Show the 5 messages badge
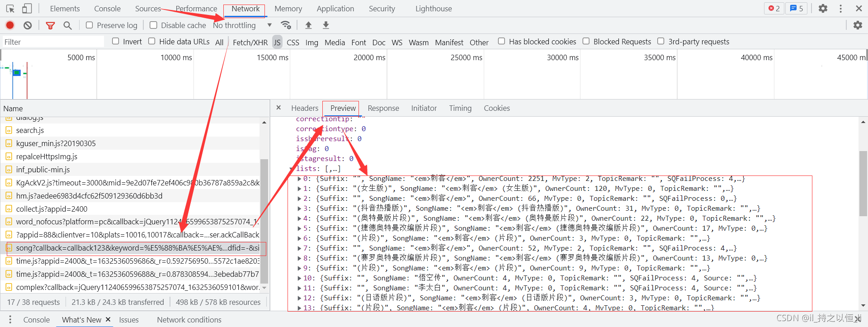The width and height of the screenshot is (868, 327). tap(796, 9)
